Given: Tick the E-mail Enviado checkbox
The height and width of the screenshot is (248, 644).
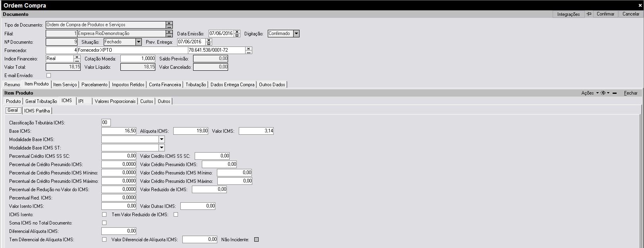Looking at the screenshot, I should tap(49, 75).
